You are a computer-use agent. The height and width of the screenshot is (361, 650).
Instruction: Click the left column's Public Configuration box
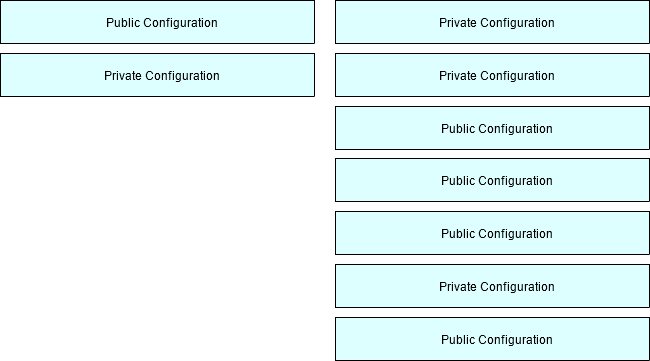158,22
